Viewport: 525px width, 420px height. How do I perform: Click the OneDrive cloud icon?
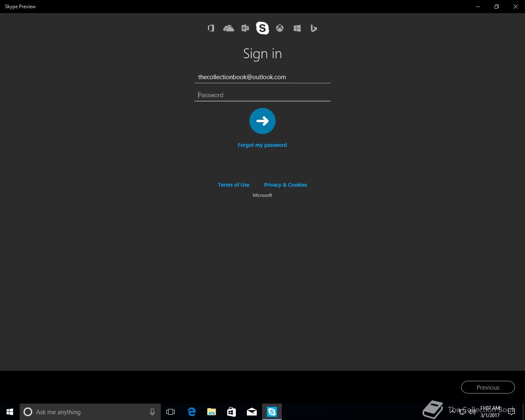click(x=228, y=28)
